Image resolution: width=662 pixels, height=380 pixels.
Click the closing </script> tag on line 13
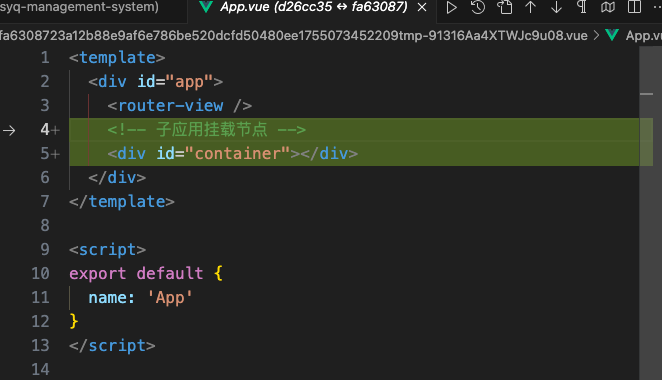[112, 346]
